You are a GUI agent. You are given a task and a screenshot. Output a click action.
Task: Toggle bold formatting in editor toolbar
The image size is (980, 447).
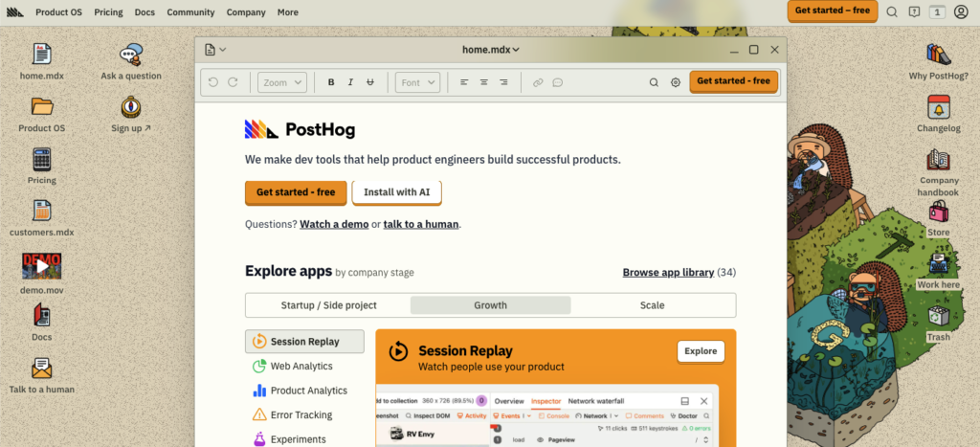pos(331,82)
